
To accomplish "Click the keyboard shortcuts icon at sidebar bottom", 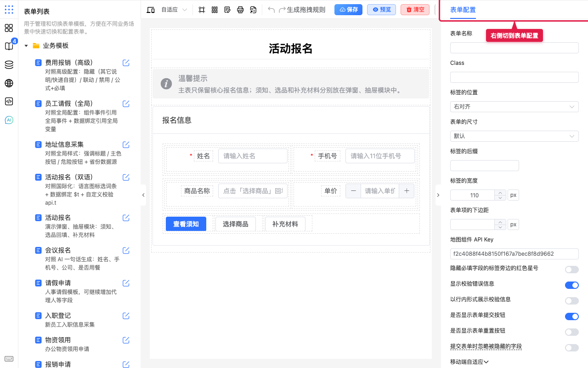I will point(9,359).
